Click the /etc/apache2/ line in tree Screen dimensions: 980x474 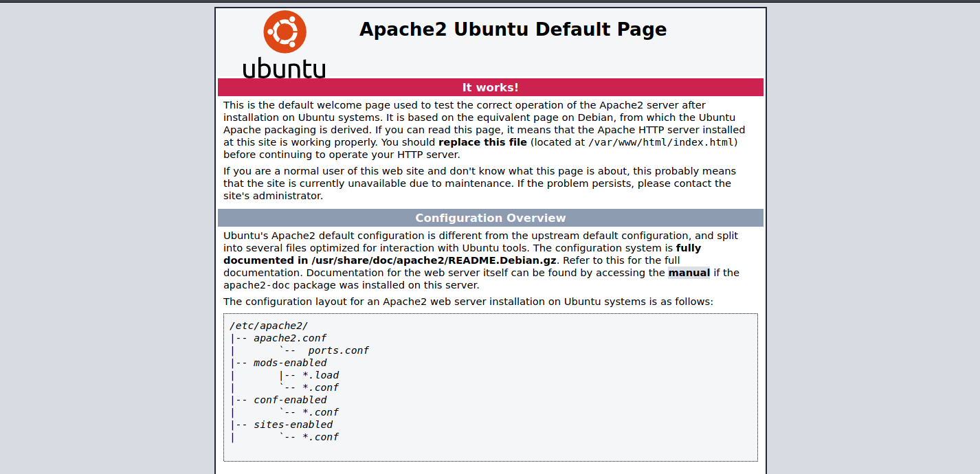(x=269, y=326)
